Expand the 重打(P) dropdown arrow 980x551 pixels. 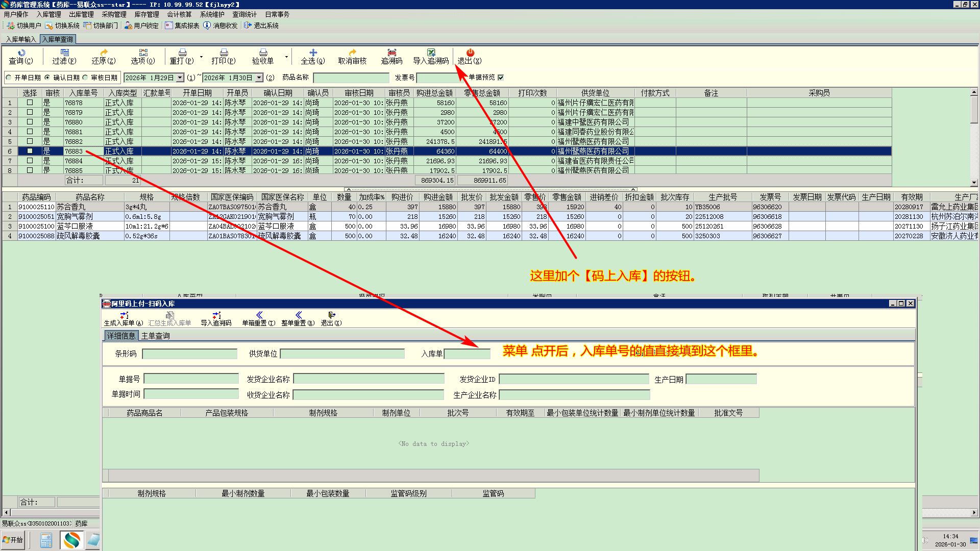coord(201,57)
